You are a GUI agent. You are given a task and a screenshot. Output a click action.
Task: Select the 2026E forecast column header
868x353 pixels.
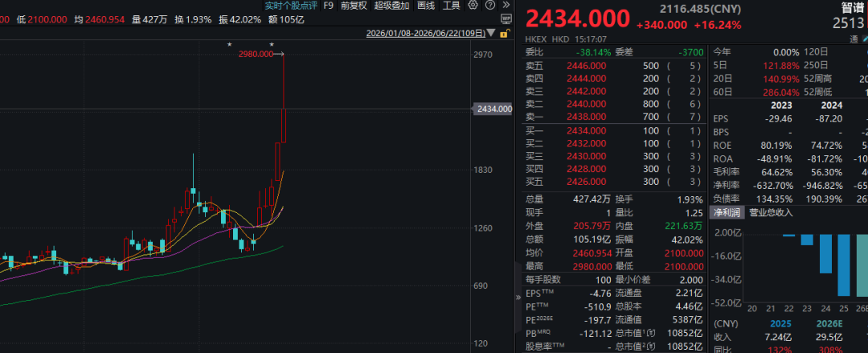click(x=829, y=323)
